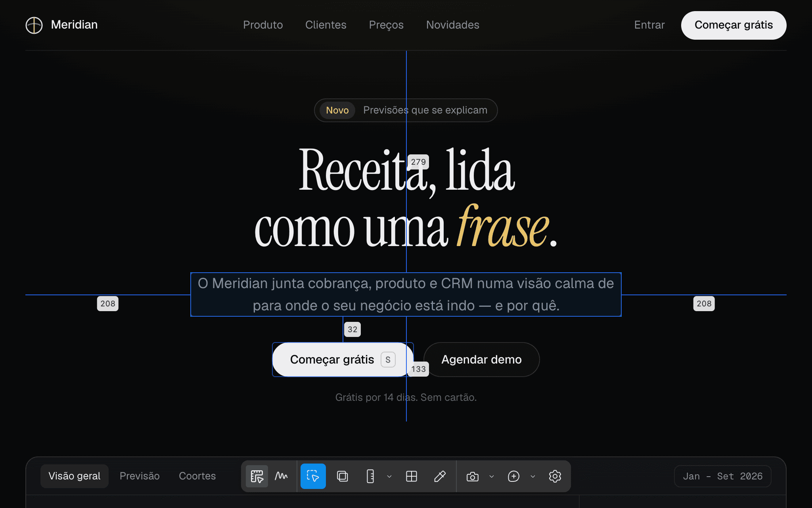Screen dimensions: 812x508
Task: Click the Meridian brand name
Action: coord(75,25)
